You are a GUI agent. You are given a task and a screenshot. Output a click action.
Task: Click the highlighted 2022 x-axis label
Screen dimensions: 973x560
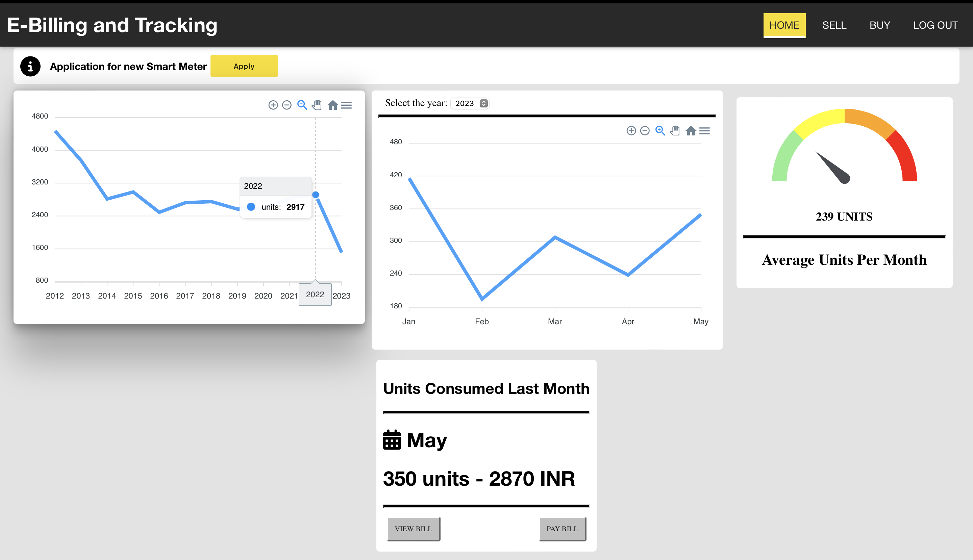tap(315, 295)
